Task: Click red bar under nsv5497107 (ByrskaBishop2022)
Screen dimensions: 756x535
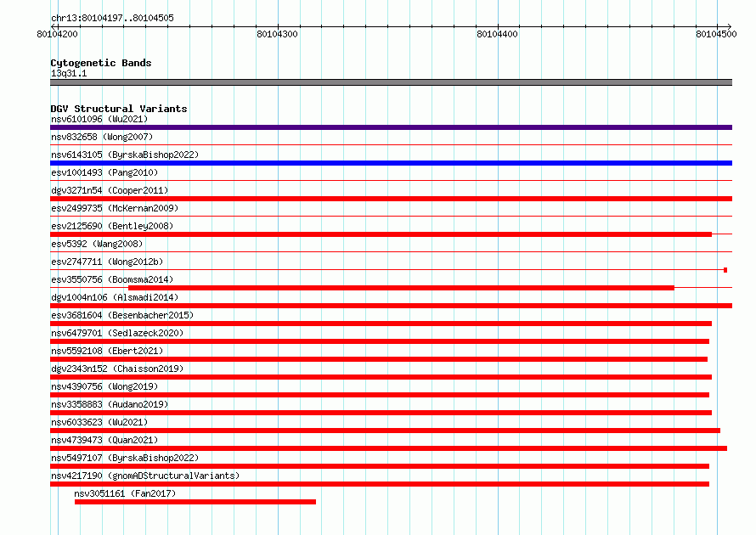Action: click(x=380, y=466)
